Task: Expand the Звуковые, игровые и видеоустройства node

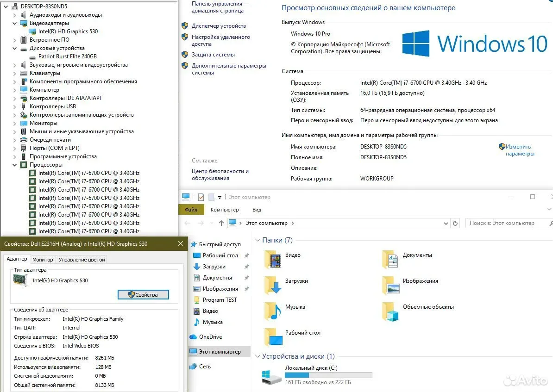Action: 14,65
